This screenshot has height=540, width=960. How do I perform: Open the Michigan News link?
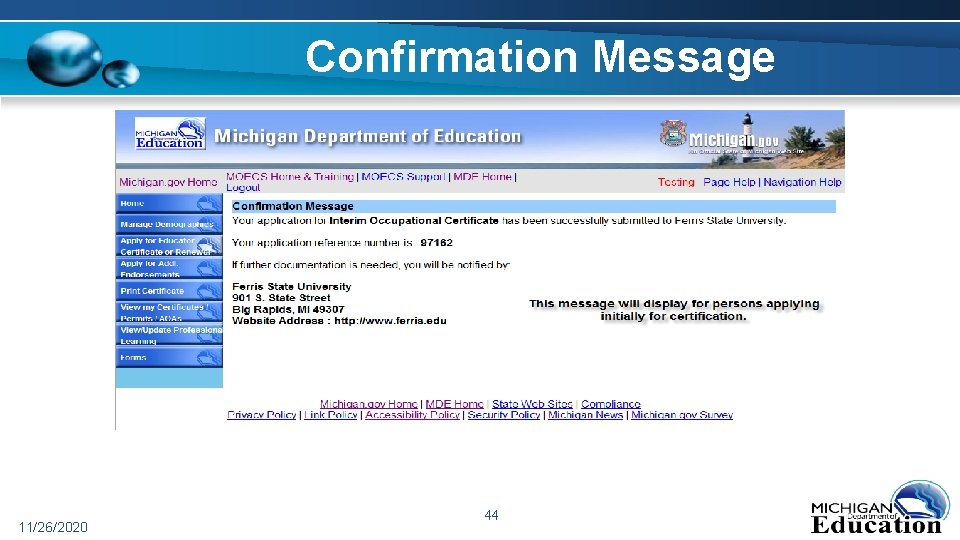point(585,414)
